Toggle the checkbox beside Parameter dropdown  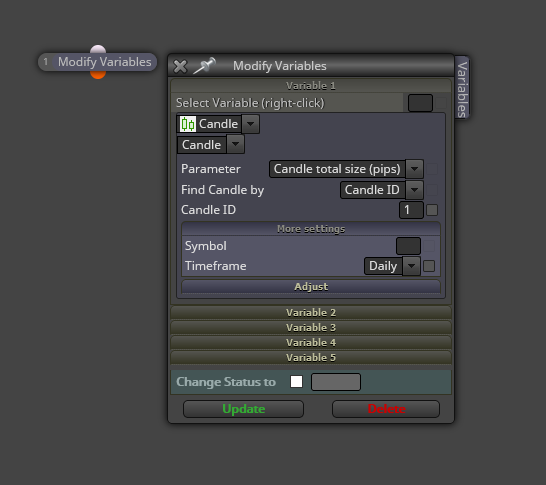(x=432, y=169)
